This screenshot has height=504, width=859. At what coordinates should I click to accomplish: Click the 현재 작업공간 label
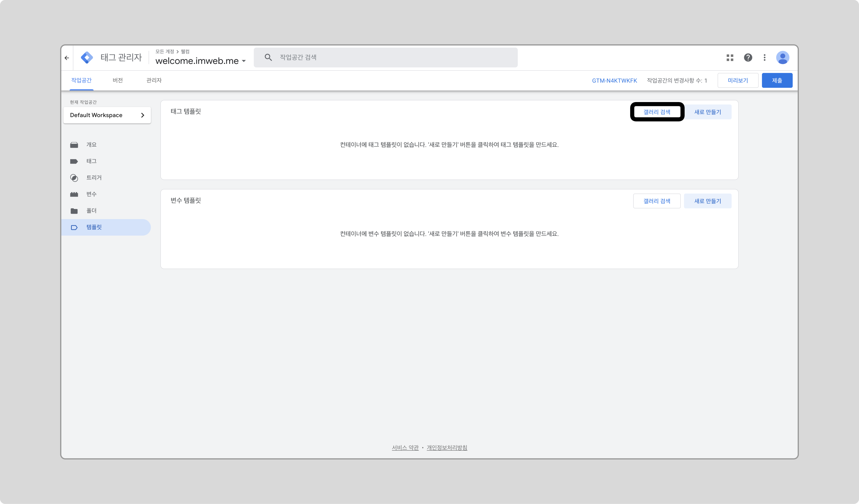(x=83, y=102)
